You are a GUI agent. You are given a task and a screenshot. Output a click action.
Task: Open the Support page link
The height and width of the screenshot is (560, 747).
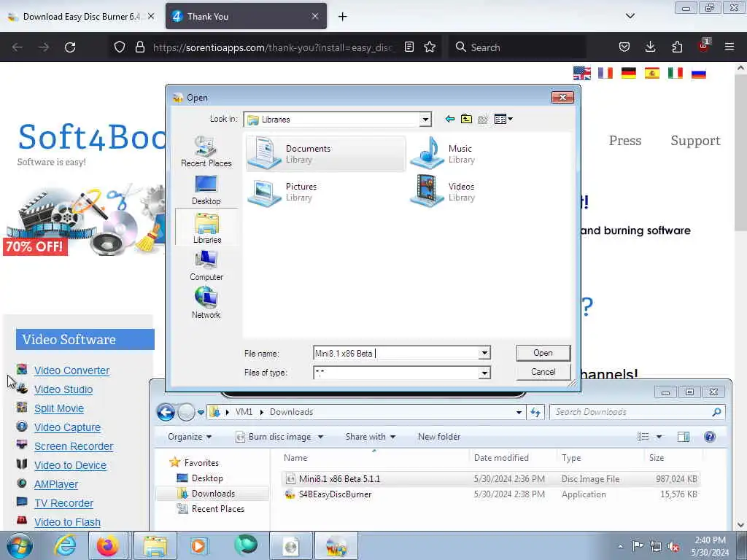click(695, 141)
